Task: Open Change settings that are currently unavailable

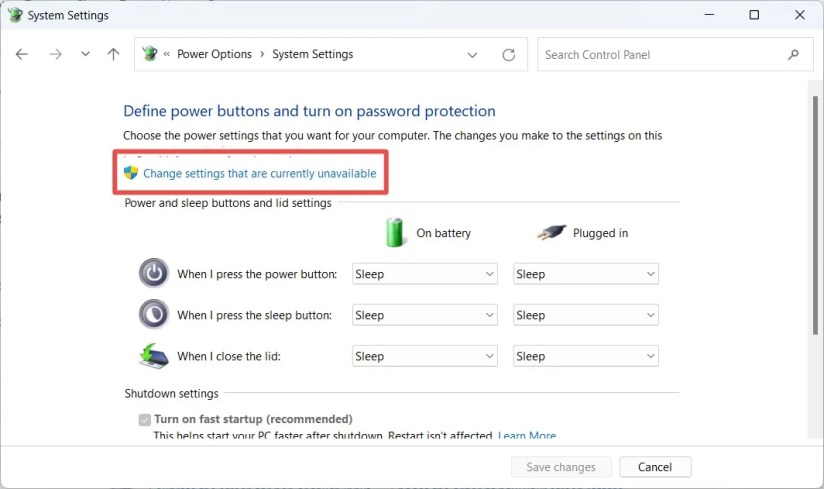Action: click(260, 173)
